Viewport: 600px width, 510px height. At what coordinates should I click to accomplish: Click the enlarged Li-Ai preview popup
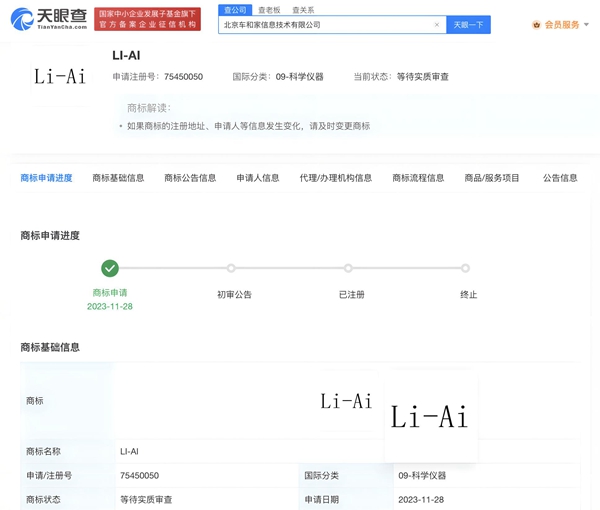point(430,417)
